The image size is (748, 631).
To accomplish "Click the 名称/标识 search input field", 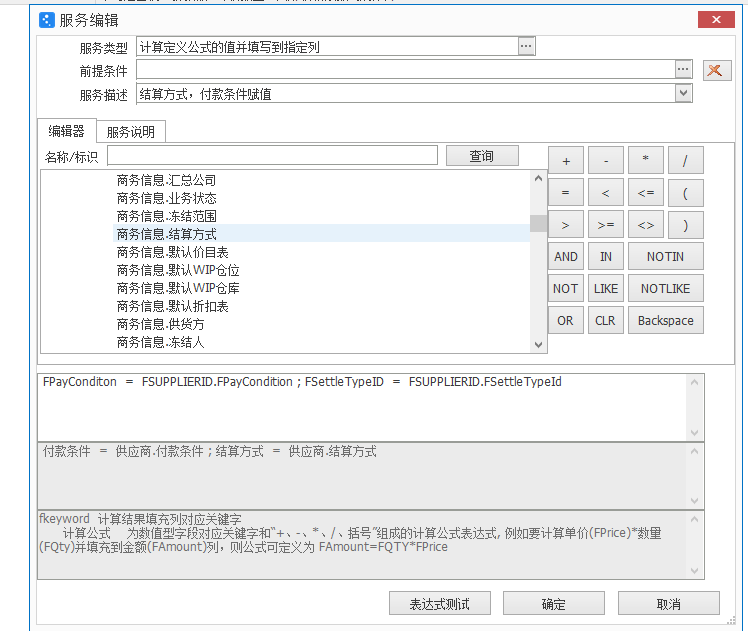I will click(x=272, y=156).
